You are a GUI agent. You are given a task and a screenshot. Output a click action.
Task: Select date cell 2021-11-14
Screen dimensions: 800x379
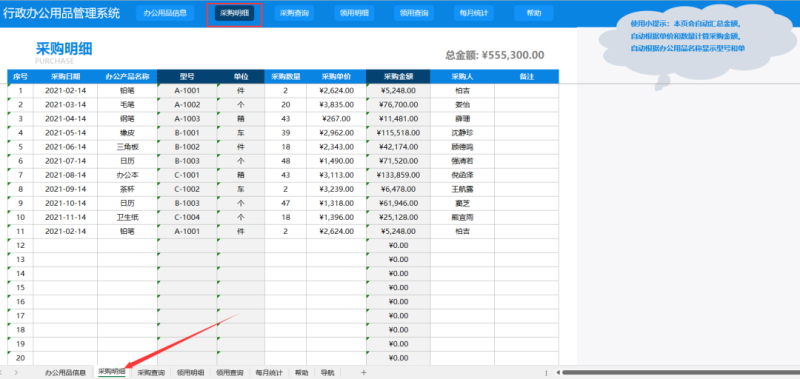65,217
